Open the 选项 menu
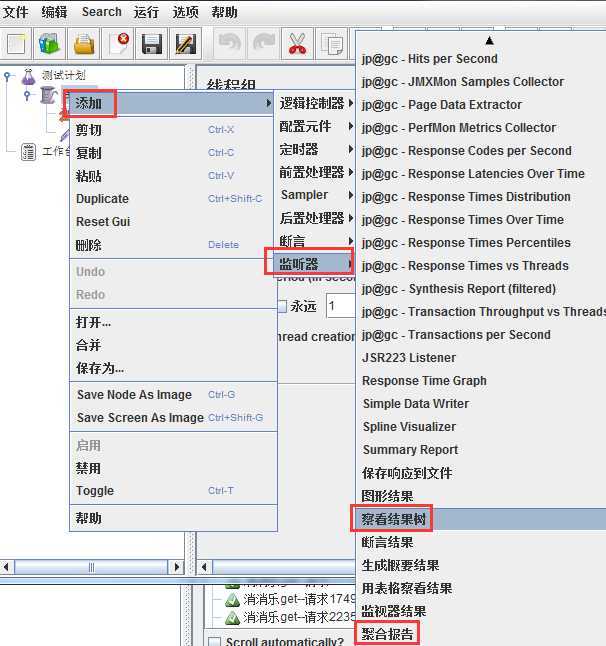The height and width of the screenshot is (646, 606). 185,12
